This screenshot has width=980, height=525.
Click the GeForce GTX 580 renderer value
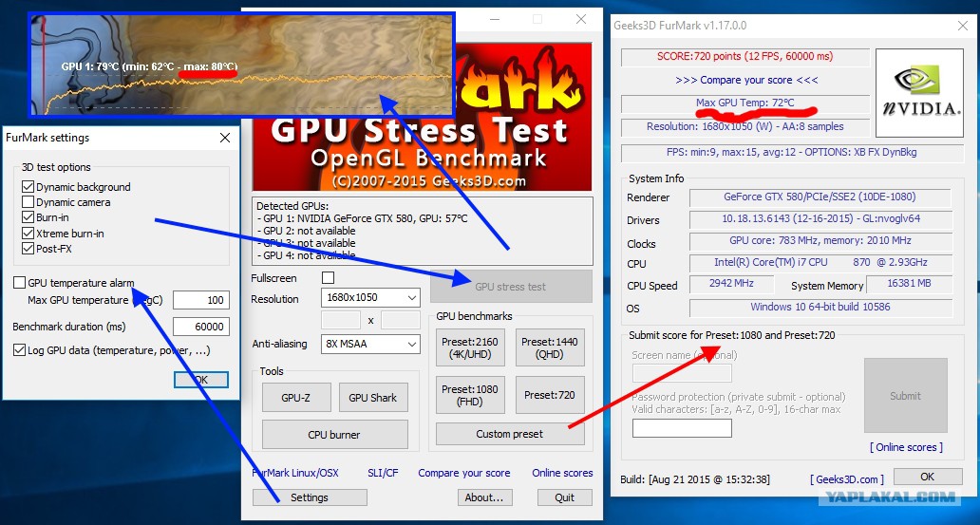[820, 197]
